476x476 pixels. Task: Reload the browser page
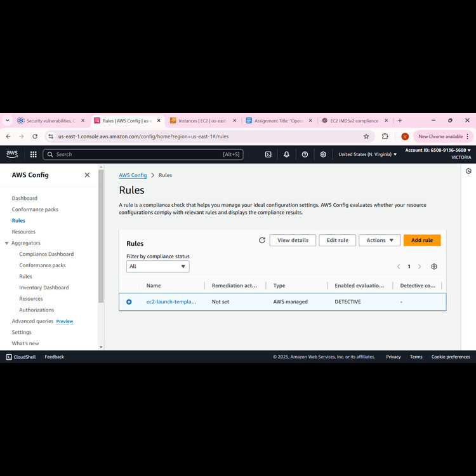[35, 136]
